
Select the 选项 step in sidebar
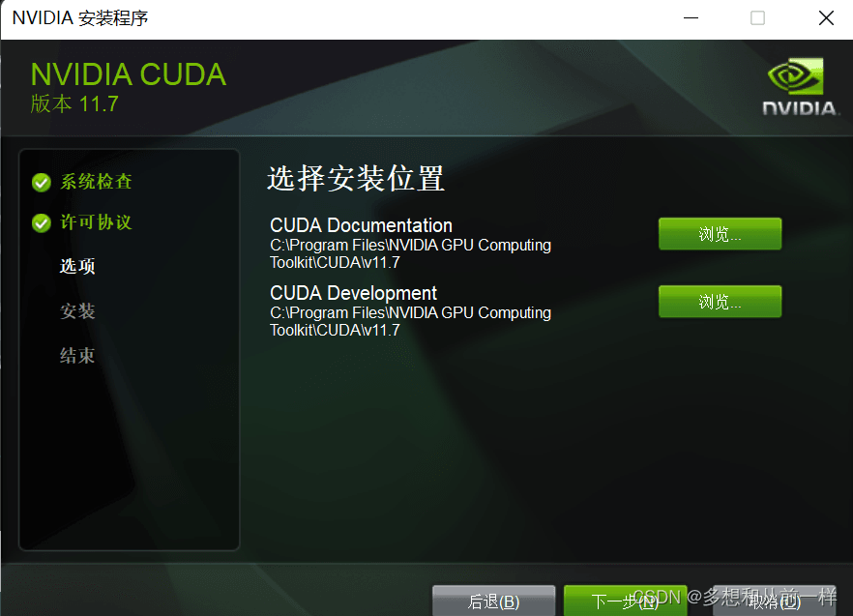pyautogui.click(x=77, y=266)
